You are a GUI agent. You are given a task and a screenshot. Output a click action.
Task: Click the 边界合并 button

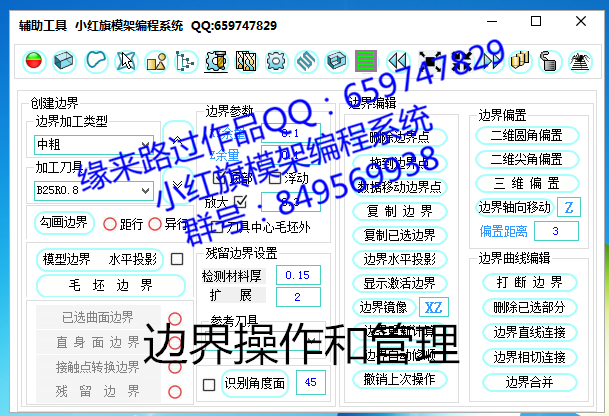pos(530,383)
